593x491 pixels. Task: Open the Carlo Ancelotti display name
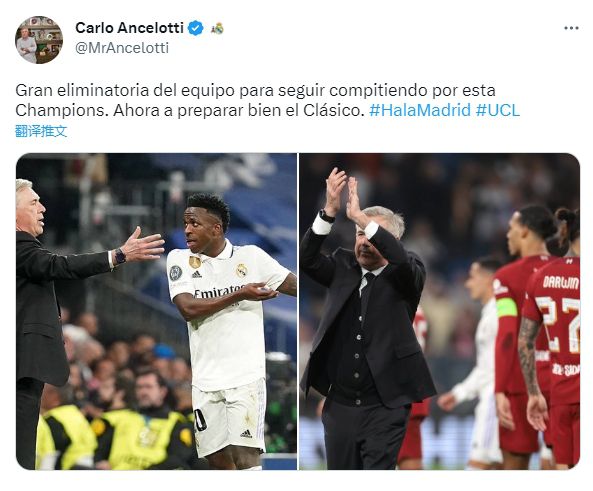129,28
